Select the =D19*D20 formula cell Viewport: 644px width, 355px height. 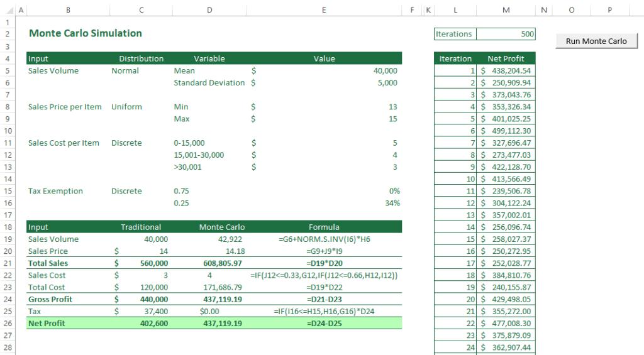click(324, 263)
